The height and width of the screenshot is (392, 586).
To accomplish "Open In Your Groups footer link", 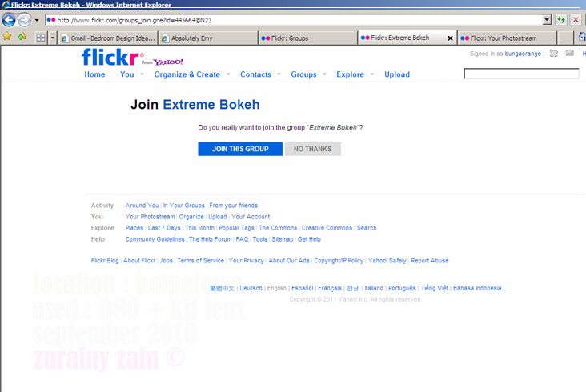I will (184, 206).
